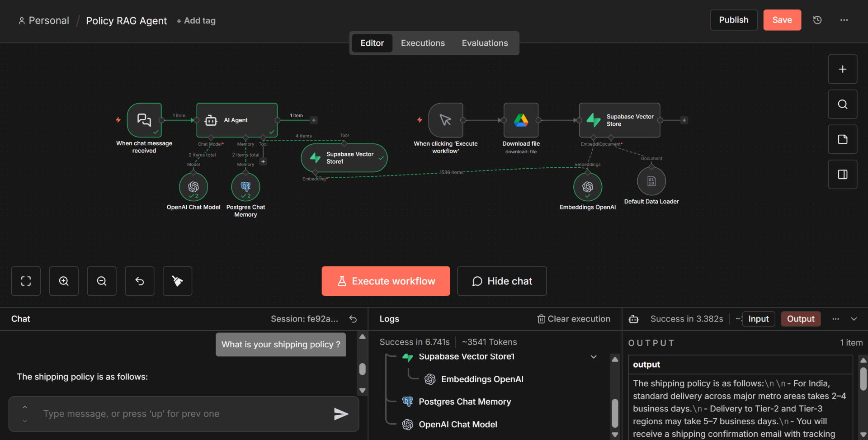Image resolution: width=868 pixels, height=440 pixels.
Task: Click the 'What is your shipping policy ?' message
Action: coord(281,345)
